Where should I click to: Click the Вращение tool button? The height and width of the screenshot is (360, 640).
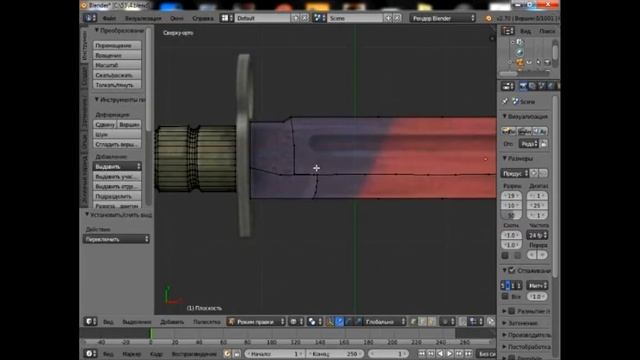pos(117,55)
